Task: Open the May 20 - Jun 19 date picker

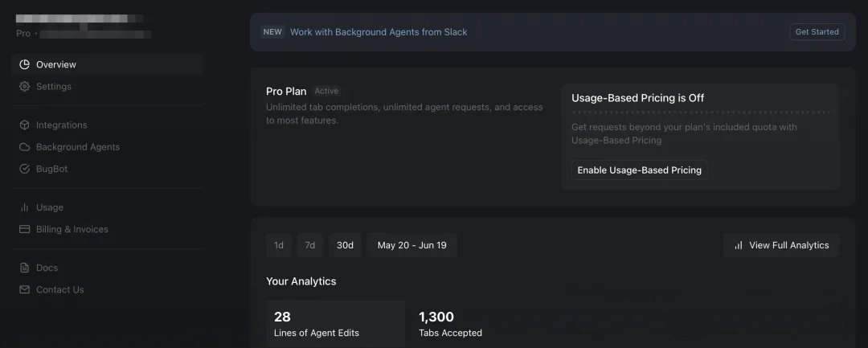Action: [411, 245]
